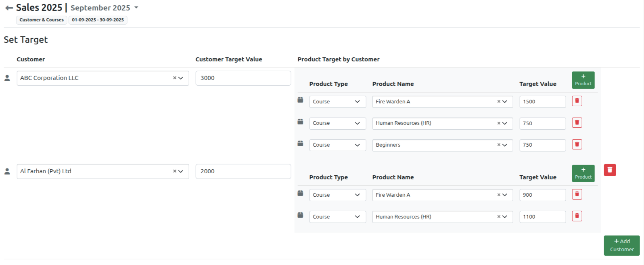Expand the Beginners product name dropdown
644x265 pixels.
pyautogui.click(x=505, y=145)
